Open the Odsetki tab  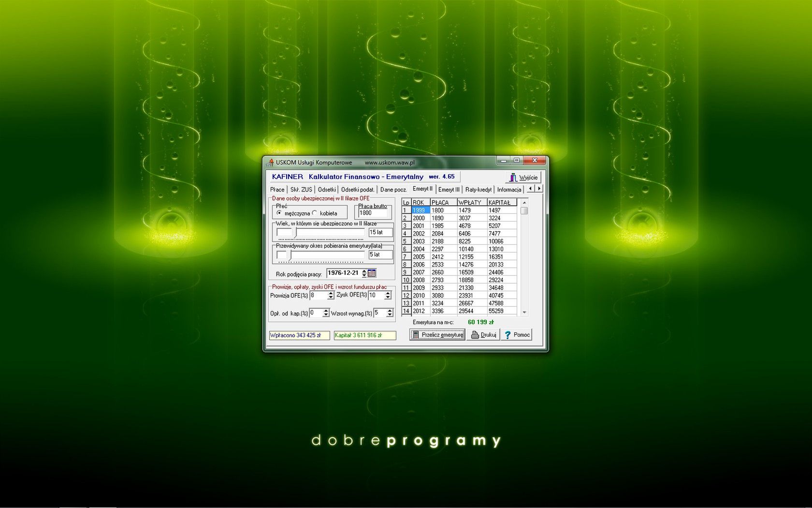coord(327,190)
